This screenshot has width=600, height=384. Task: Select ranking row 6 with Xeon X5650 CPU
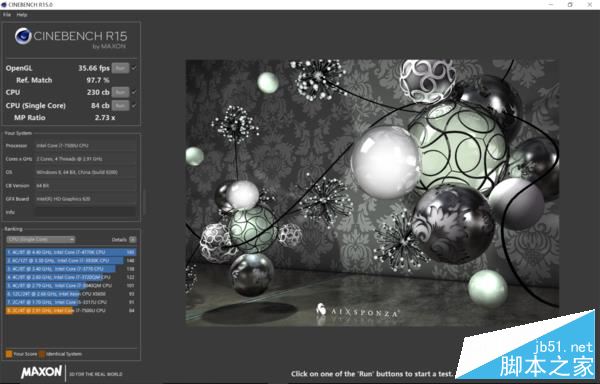pos(71,294)
